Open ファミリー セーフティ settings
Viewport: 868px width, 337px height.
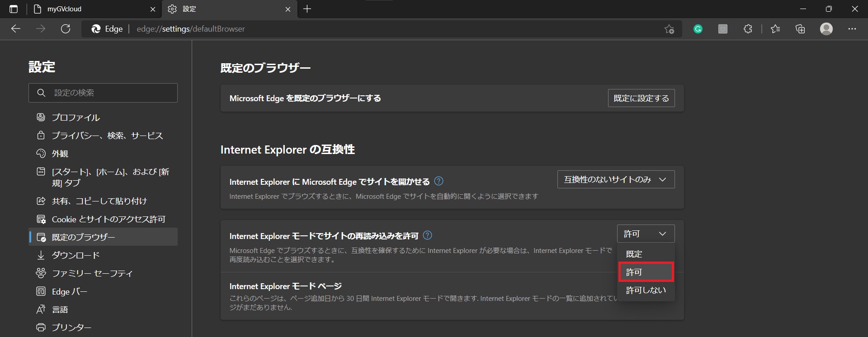(x=103, y=273)
